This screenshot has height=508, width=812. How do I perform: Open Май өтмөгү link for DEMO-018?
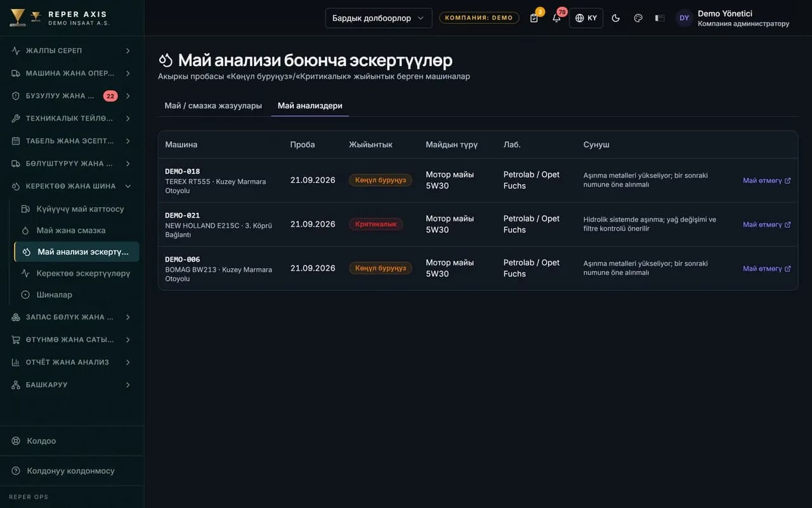click(x=767, y=180)
